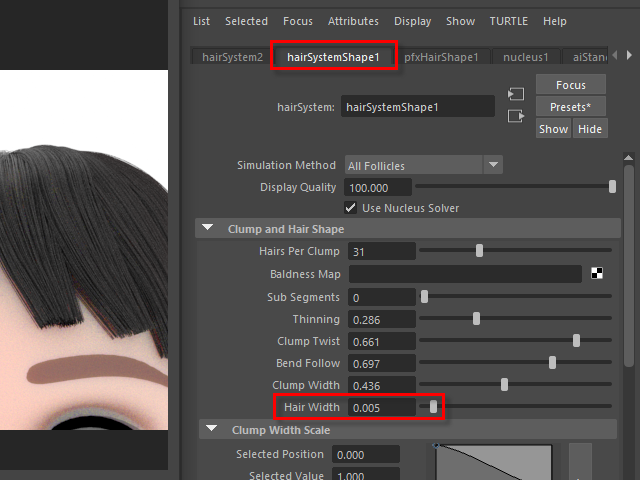
Task: Click the go to output connection icon
Action: pos(516,116)
